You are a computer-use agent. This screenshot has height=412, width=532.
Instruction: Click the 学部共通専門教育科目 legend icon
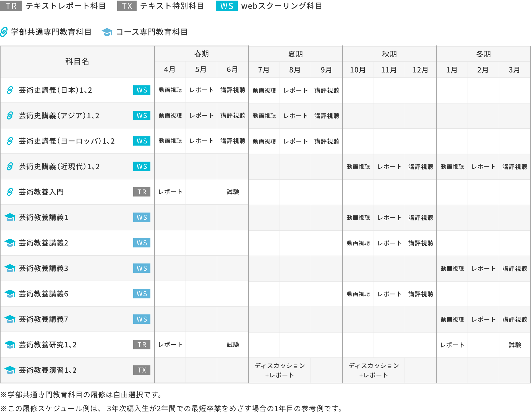pos(4,32)
